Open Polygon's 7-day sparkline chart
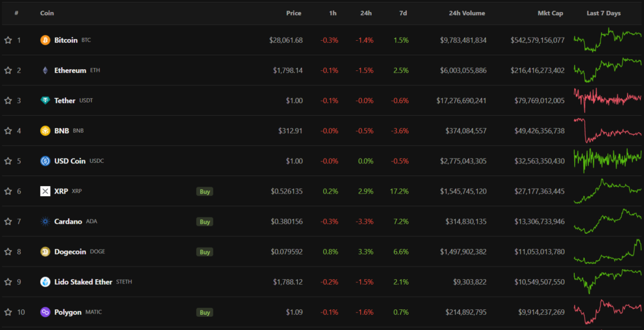 [x=608, y=312]
